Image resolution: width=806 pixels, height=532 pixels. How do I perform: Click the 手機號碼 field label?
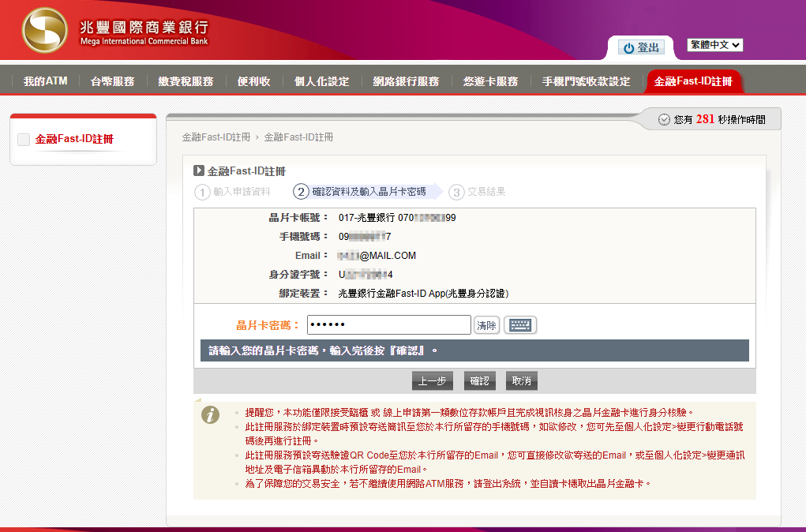[303, 237]
